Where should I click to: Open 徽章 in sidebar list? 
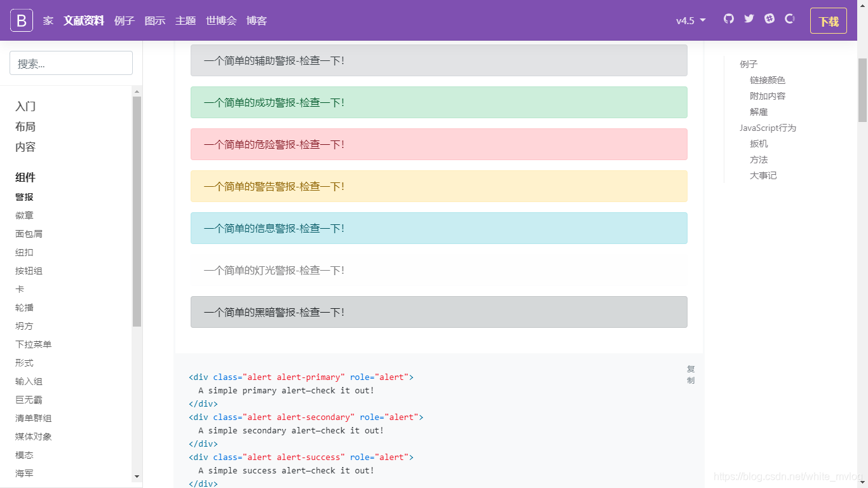click(24, 215)
